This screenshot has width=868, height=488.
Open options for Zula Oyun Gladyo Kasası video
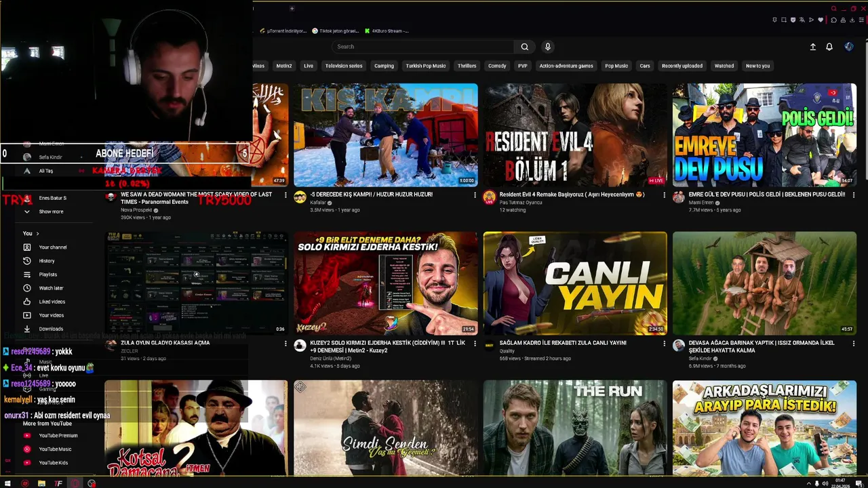pos(285,344)
